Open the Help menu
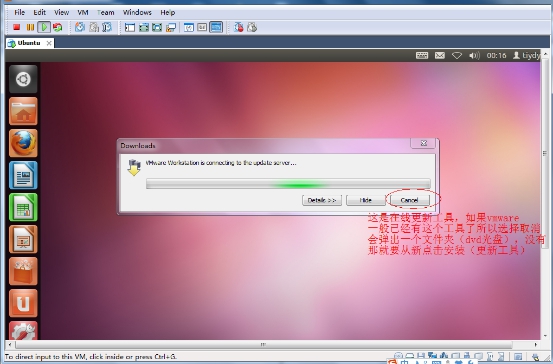This screenshot has height=364, width=553. click(168, 12)
